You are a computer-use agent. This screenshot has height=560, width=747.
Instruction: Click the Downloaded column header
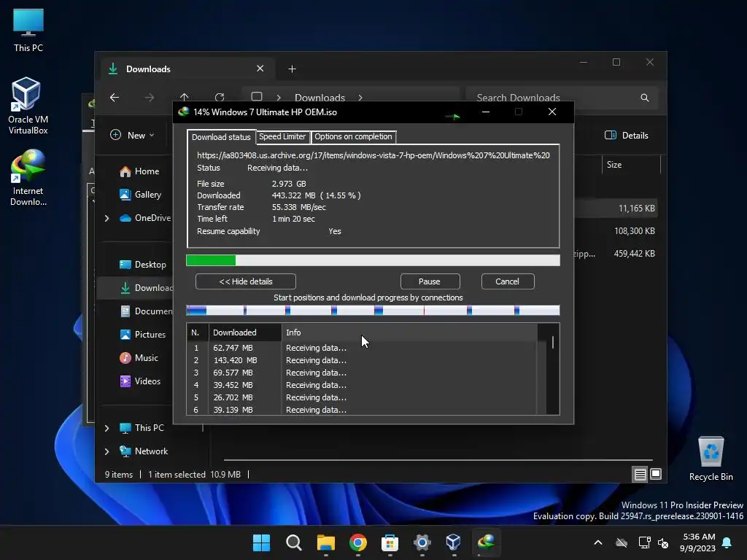[245, 332]
